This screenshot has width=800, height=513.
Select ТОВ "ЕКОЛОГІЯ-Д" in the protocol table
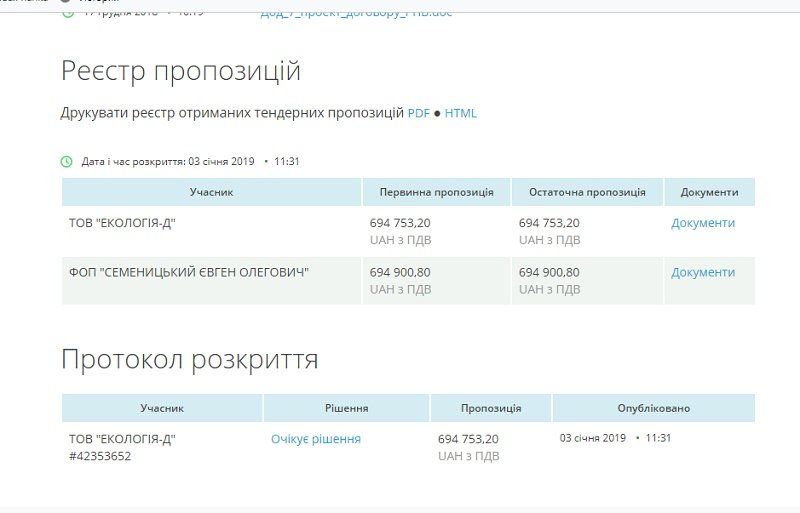(x=122, y=439)
